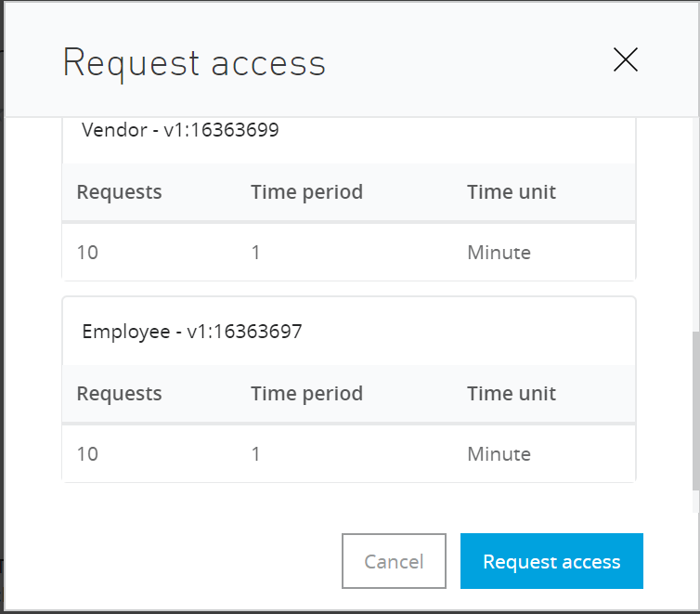Click Requests column header in Employee table
Screen dimensions: 700x614
click(x=119, y=394)
